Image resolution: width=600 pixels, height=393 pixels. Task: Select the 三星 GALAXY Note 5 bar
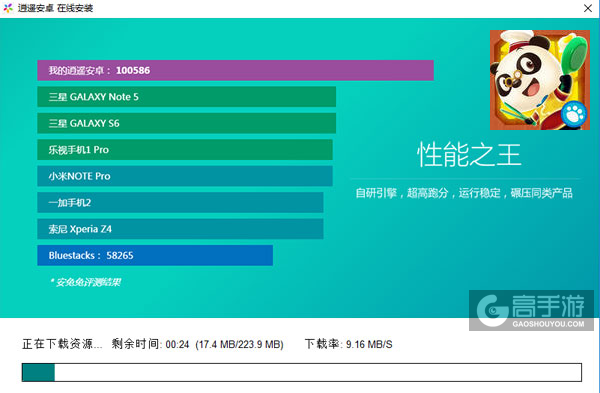click(x=187, y=97)
